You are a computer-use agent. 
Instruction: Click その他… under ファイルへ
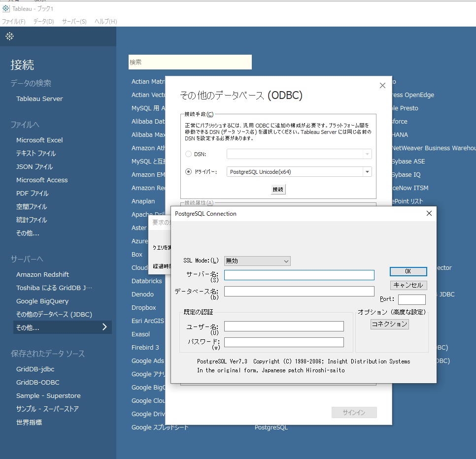28,233
